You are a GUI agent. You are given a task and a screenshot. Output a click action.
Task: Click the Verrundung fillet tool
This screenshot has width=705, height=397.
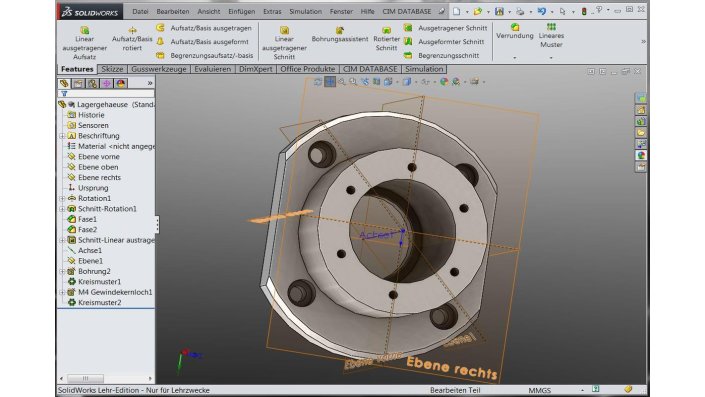pyautogui.click(x=515, y=31)
